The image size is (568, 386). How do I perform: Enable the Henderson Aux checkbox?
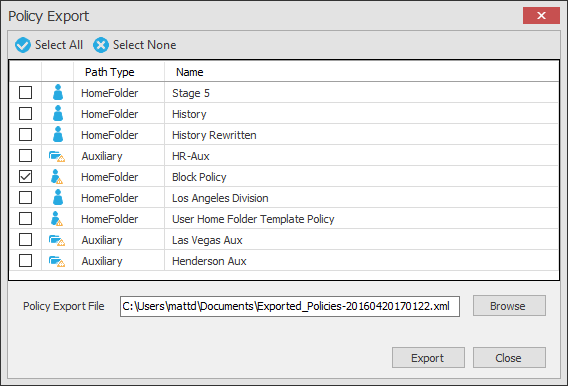pos(25,261)
